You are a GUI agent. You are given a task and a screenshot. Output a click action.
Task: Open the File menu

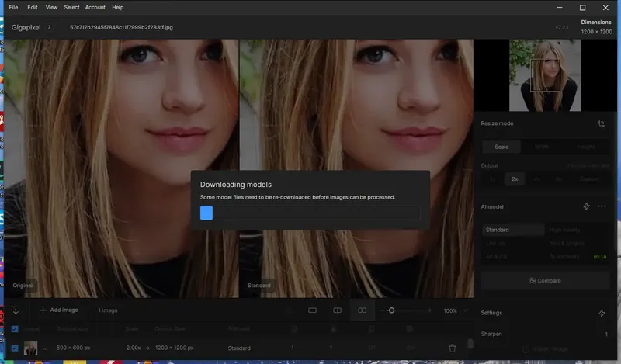13,7
